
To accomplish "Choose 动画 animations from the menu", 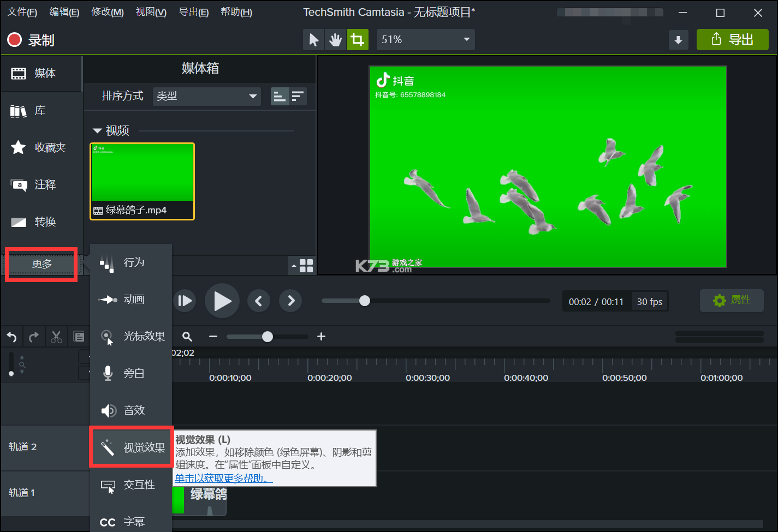I will (x=131, y=299).
